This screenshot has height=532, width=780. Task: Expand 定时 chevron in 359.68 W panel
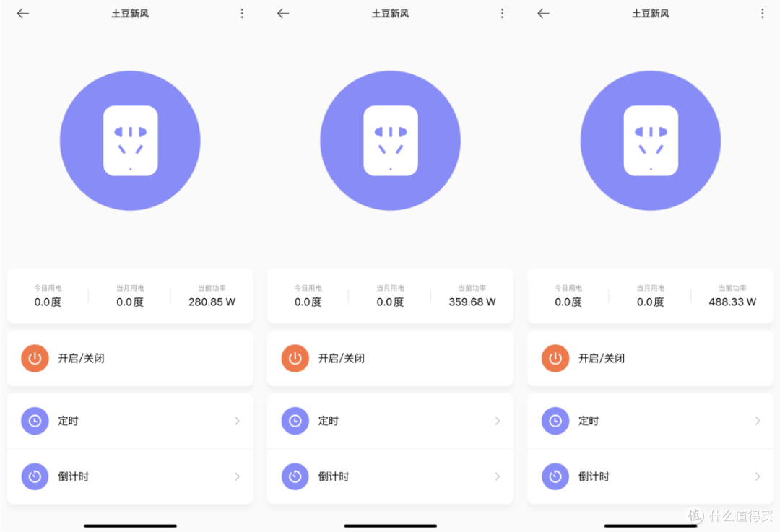[x=498, y=421]
